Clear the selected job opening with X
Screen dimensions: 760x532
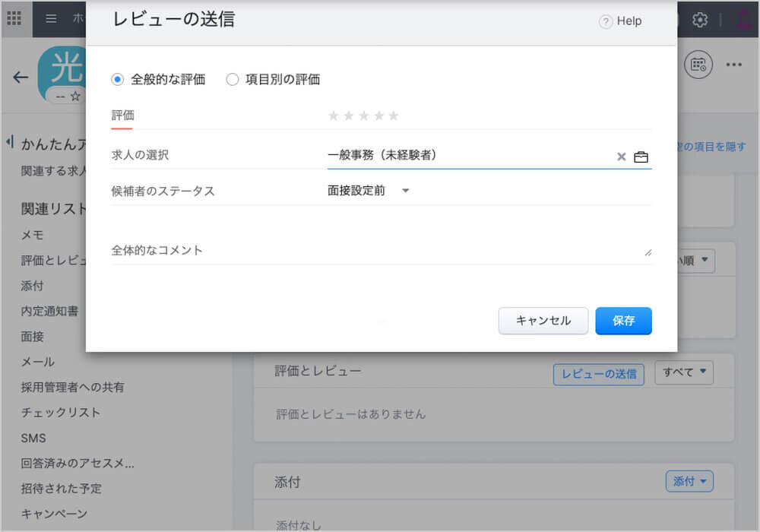point(621,157)
